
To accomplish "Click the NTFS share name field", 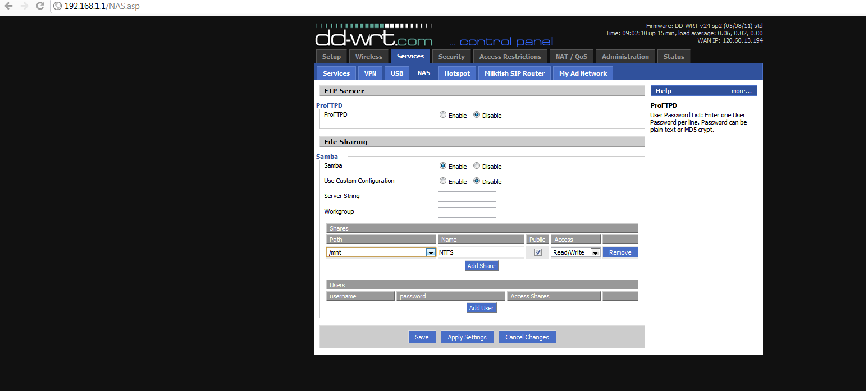I will coord(481,252).
